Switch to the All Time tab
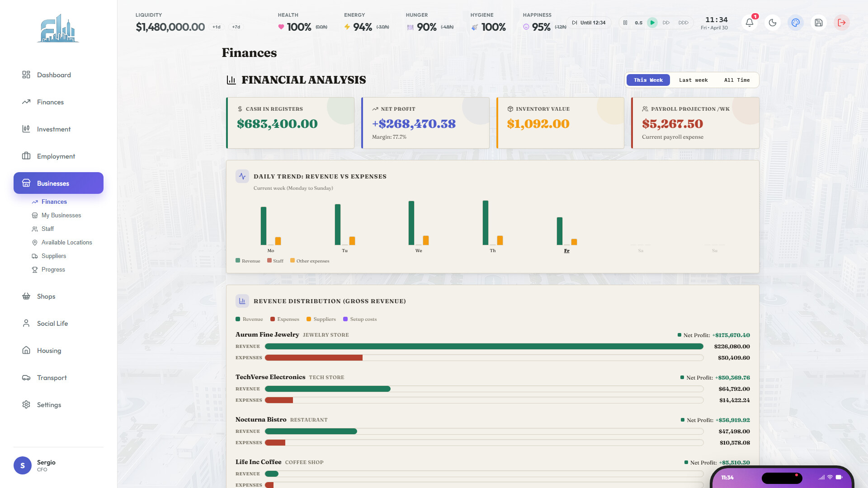The width and height of the screenshot is (868, 488). 737,80
